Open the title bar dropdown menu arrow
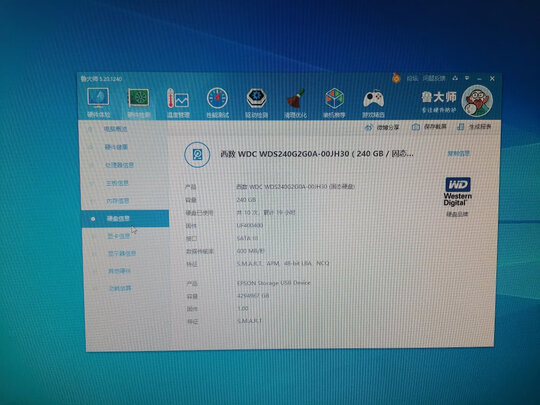Viewport: 540px width, 405px height. 467,78
